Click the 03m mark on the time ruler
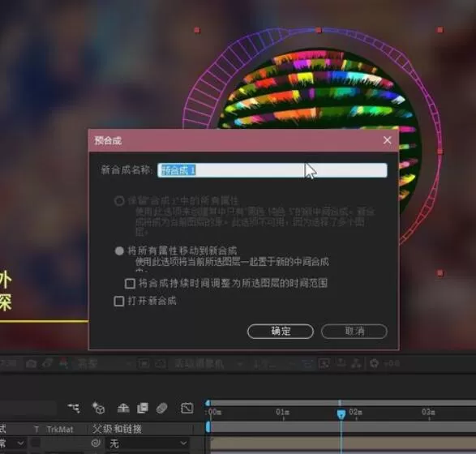This screenshot has width=476, height=454. 428,413
